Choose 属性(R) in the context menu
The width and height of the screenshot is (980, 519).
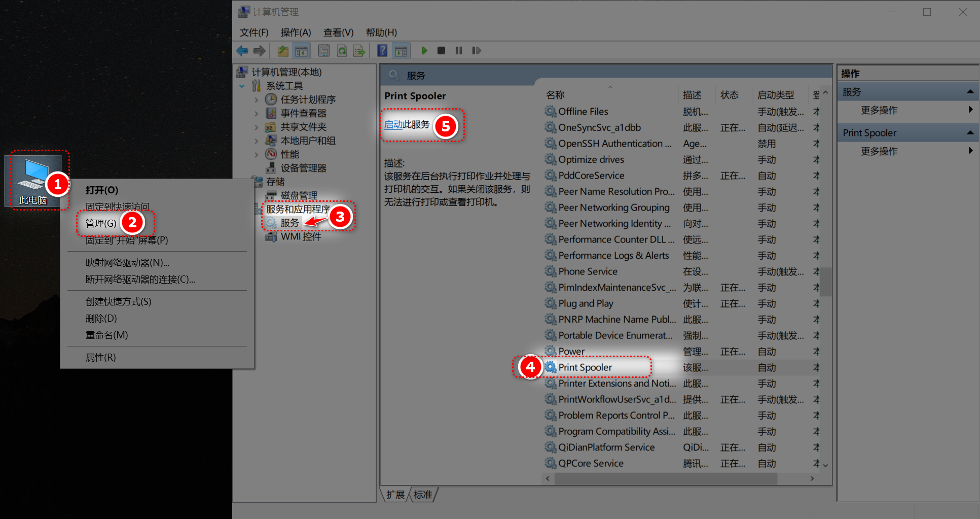(x=157, y=358)
